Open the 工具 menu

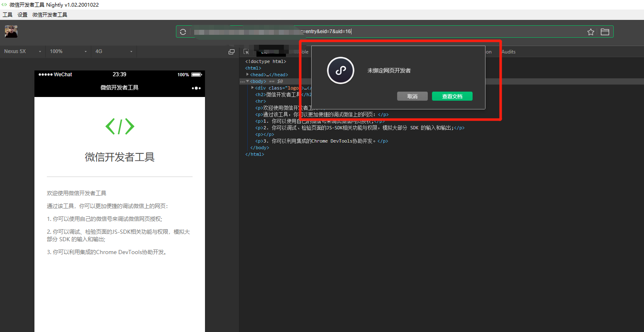click(7, 15)
